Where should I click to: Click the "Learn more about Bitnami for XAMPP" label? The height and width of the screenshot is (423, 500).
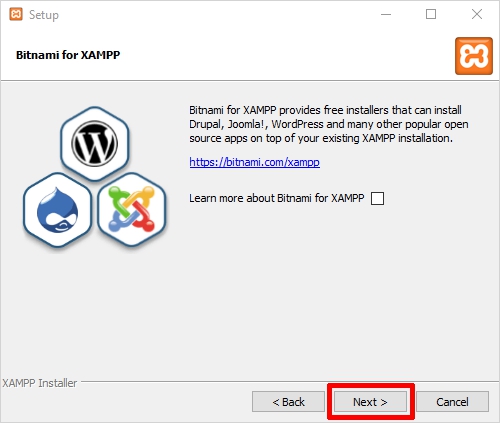point(277,198)
